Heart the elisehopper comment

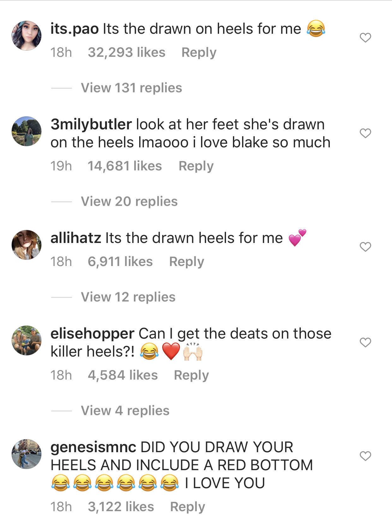point(365,342)
